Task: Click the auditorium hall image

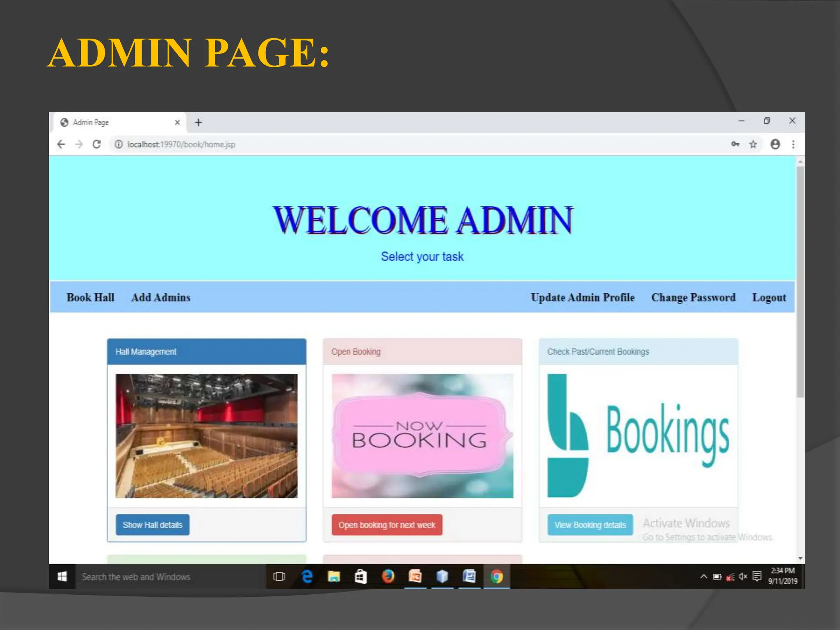Action: click(207, 436)
